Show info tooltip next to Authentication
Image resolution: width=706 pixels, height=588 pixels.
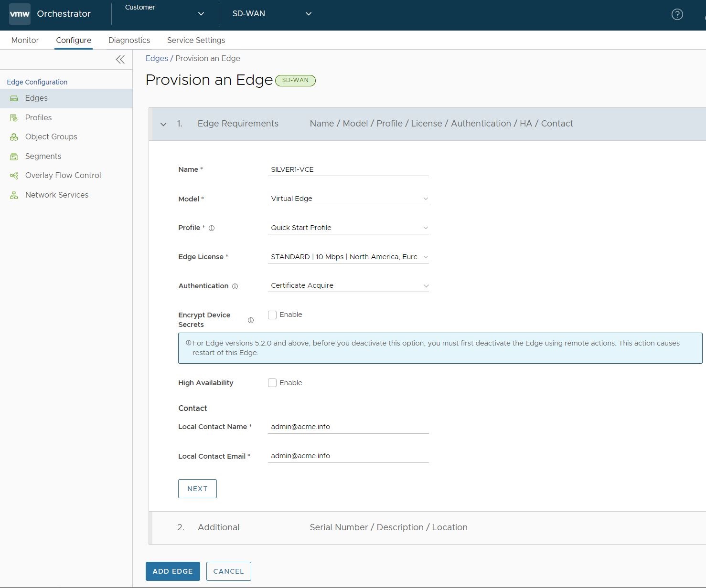(235, 286)
